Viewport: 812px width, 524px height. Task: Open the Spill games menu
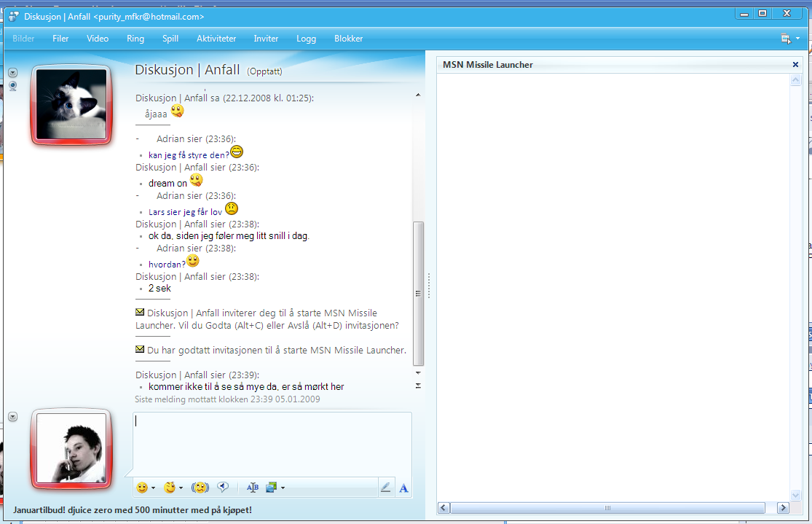click(170, 39)
